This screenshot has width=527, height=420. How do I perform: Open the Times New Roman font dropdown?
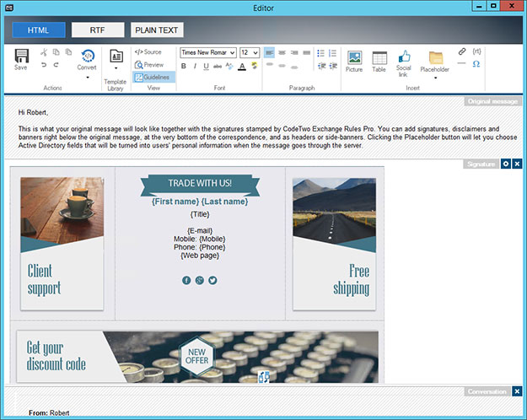coord(208,52)
